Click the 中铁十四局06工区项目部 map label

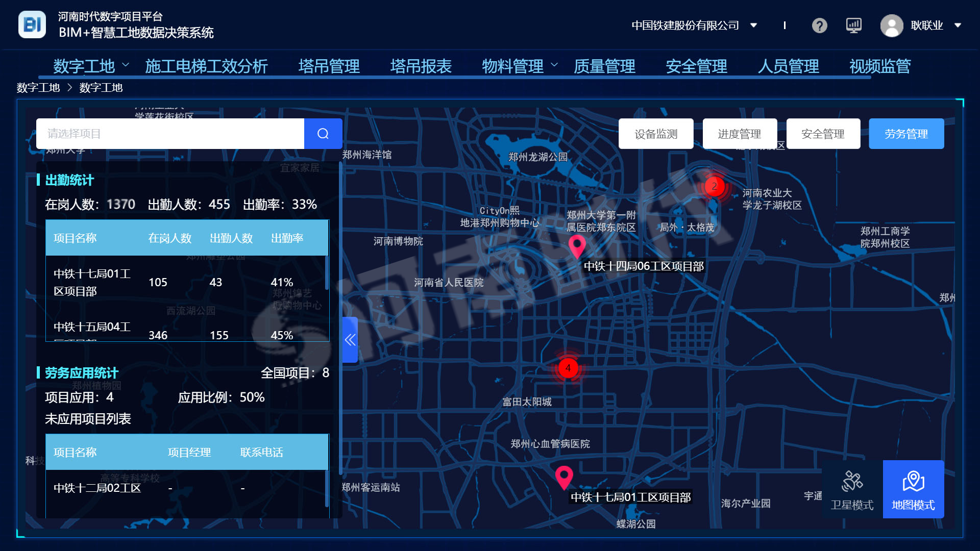[644, 266]
